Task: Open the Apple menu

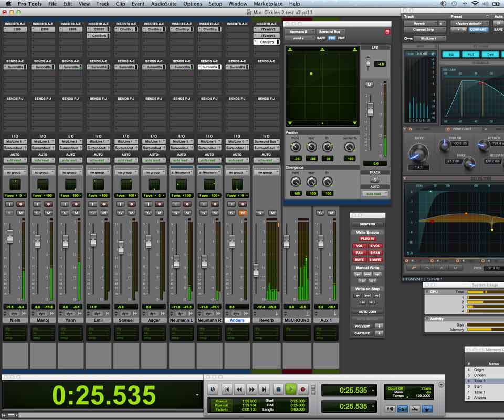Action: [x=9, y=4]
